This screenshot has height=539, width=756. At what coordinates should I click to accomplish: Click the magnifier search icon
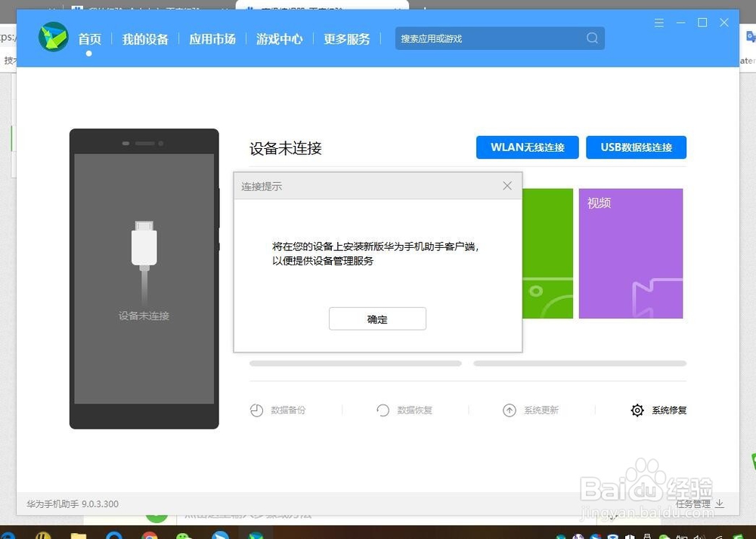click(x=592, y=38)
